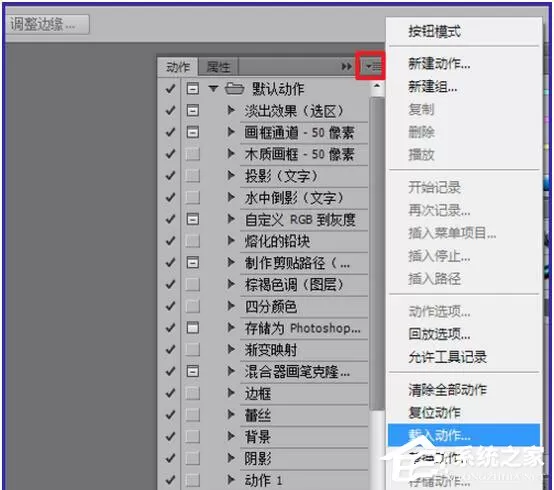Screen dimensions: 554x490
Task: Select the 熔化的铅块 action row
Action: point(304,241)
